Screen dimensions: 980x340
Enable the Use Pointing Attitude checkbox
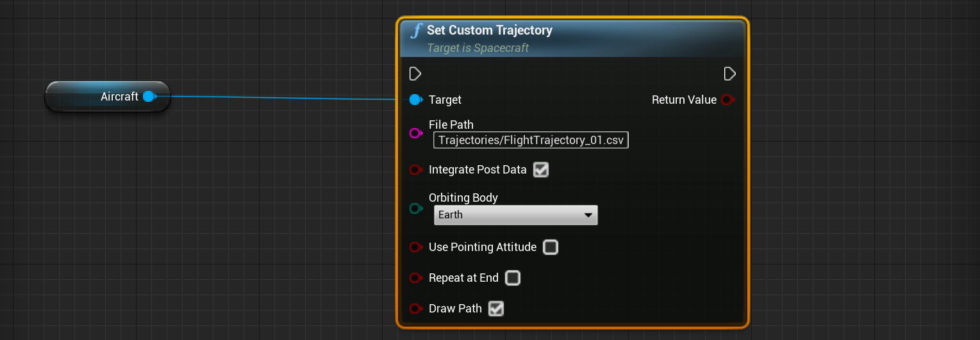(550, 247)
